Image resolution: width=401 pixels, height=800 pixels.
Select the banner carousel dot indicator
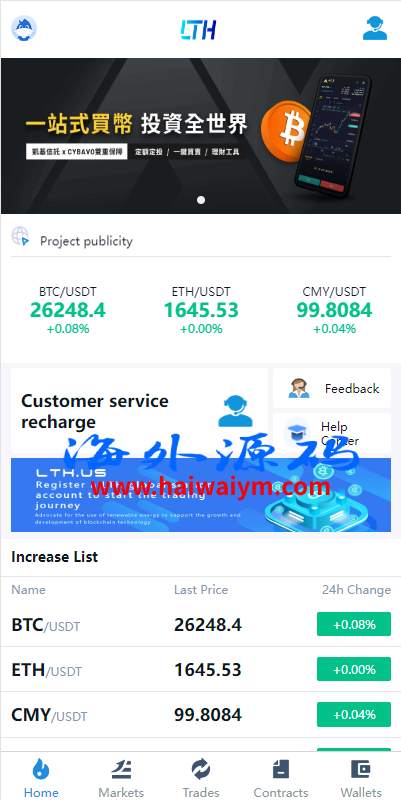coord(201,200)
